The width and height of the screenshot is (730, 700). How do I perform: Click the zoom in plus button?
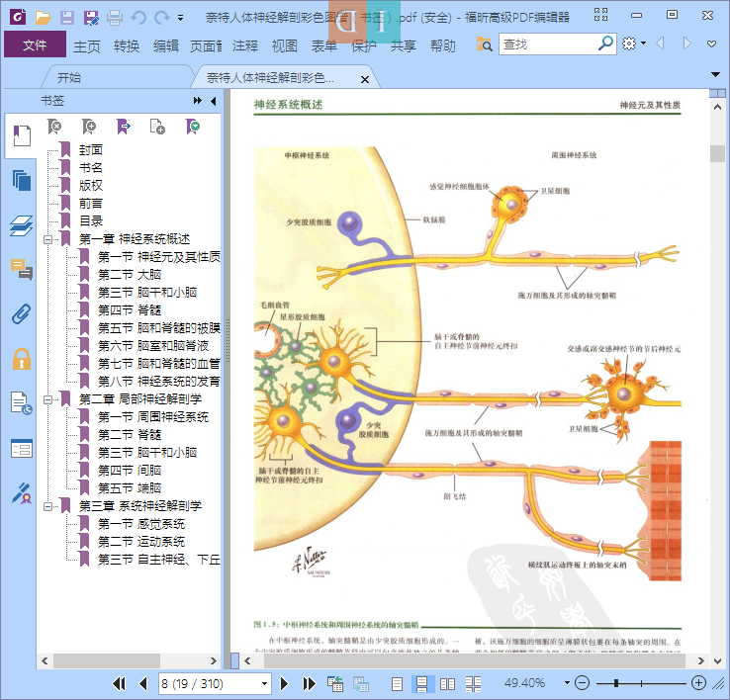(x=698, y=683)
